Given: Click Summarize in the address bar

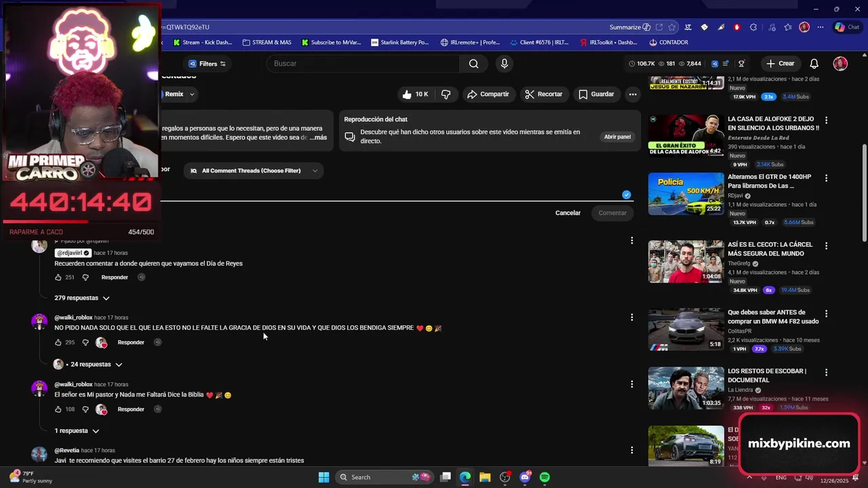Looking at the screenshot, I should (x=625, y=27).
